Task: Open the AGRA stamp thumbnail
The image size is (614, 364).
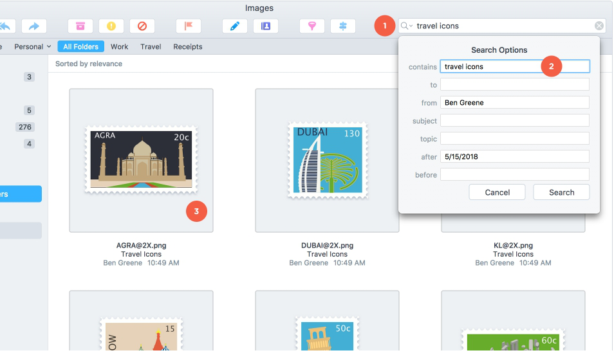Action: tap(142, 160)
